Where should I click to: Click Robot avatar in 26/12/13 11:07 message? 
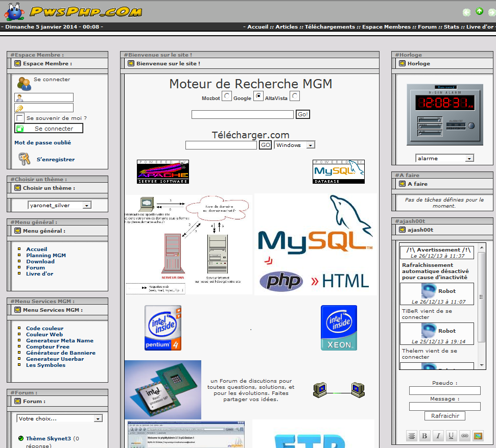(x=429, y=291)
